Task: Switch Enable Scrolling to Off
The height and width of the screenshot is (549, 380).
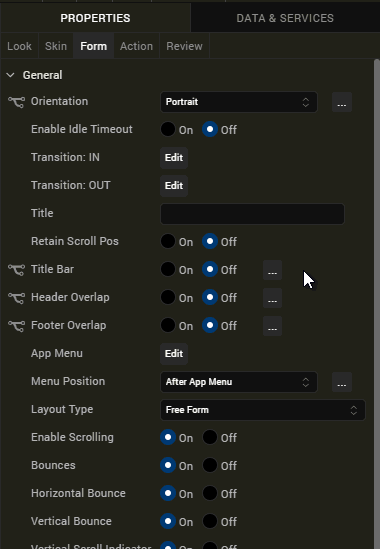Action: click(210, 437)
